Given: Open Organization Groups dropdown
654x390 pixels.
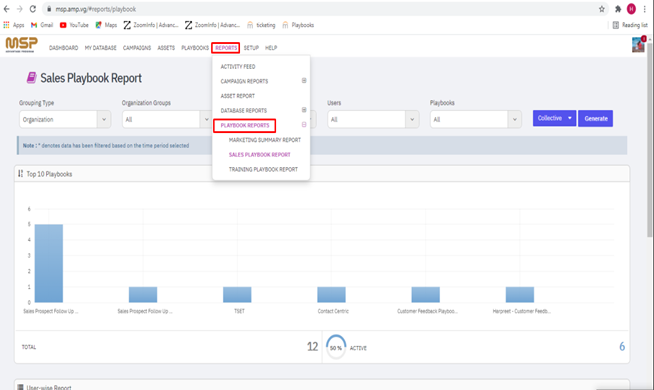Looking at the screenshot, I should [x=167, y=119].
